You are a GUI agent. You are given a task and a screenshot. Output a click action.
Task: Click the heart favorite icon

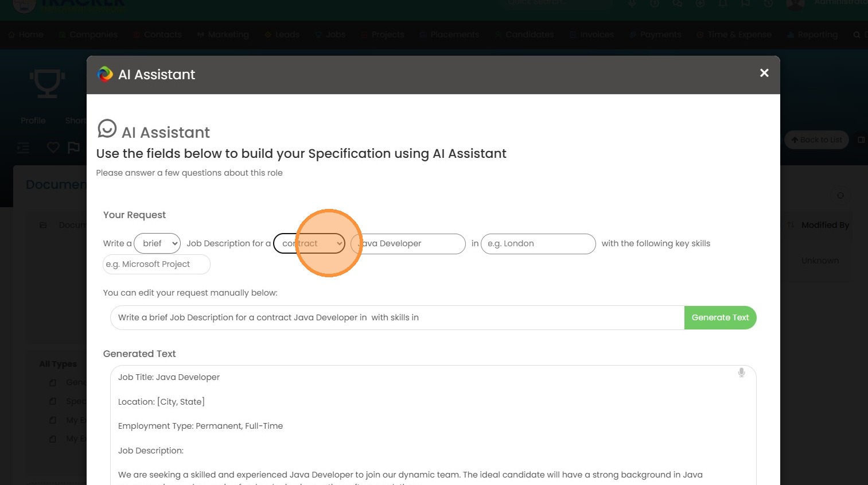pyautogui.click(x=53, y=148)
